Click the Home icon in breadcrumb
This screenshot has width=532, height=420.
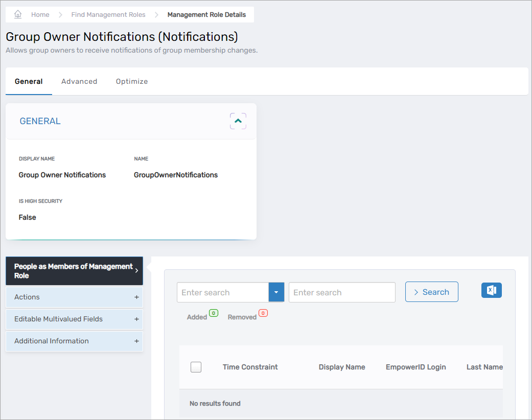coord(18,14)
